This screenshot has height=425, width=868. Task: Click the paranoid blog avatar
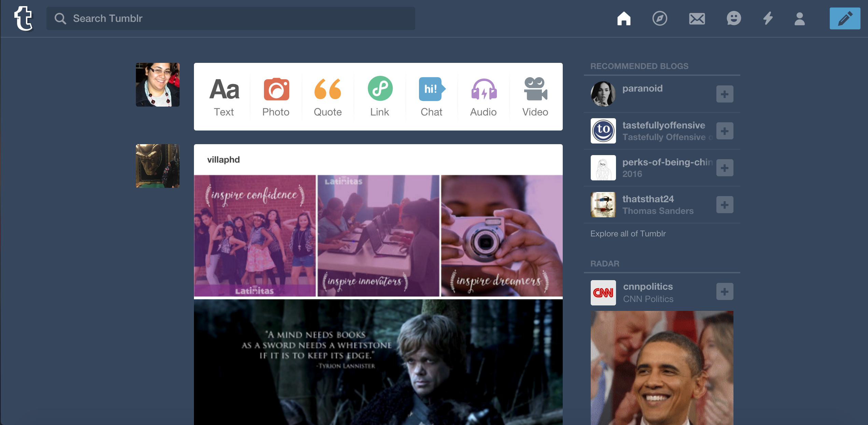tap(603, 94)
